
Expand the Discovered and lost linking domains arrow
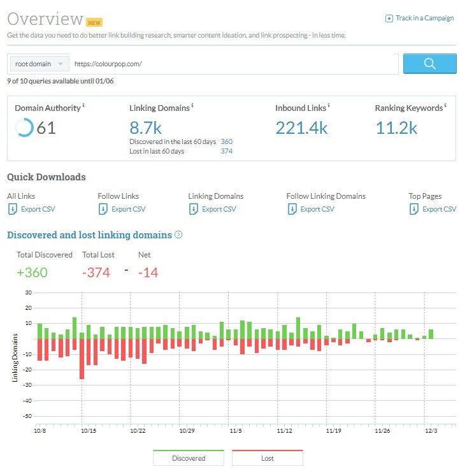tap(178, 234)
